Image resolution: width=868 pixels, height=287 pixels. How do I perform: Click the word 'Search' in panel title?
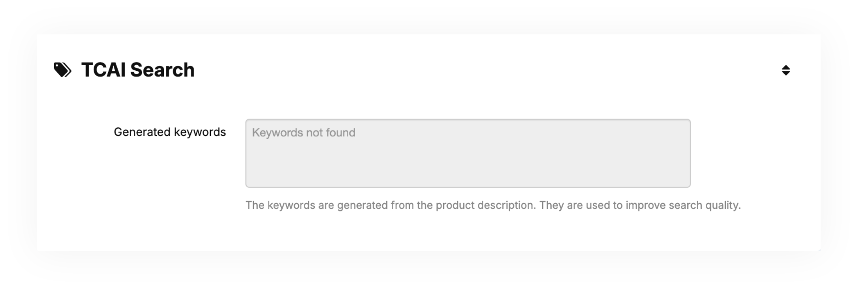tap(162, 70)
